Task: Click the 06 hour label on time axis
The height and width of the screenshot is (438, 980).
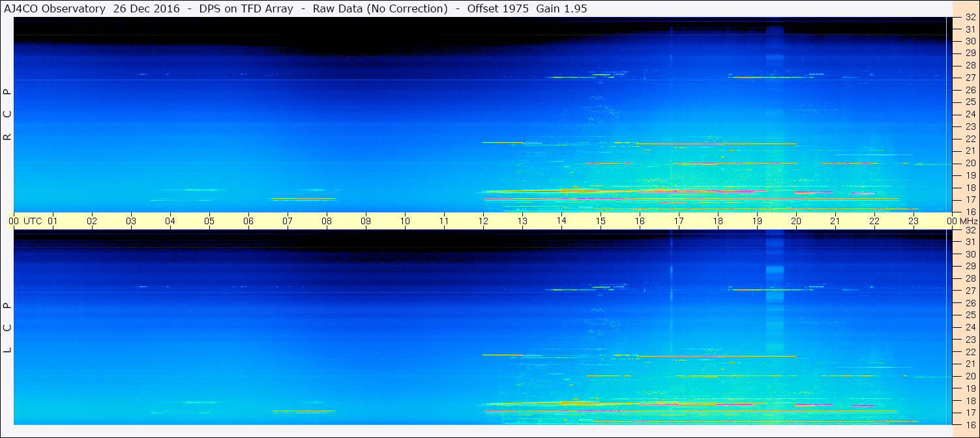Action: (x=248, y=221)
